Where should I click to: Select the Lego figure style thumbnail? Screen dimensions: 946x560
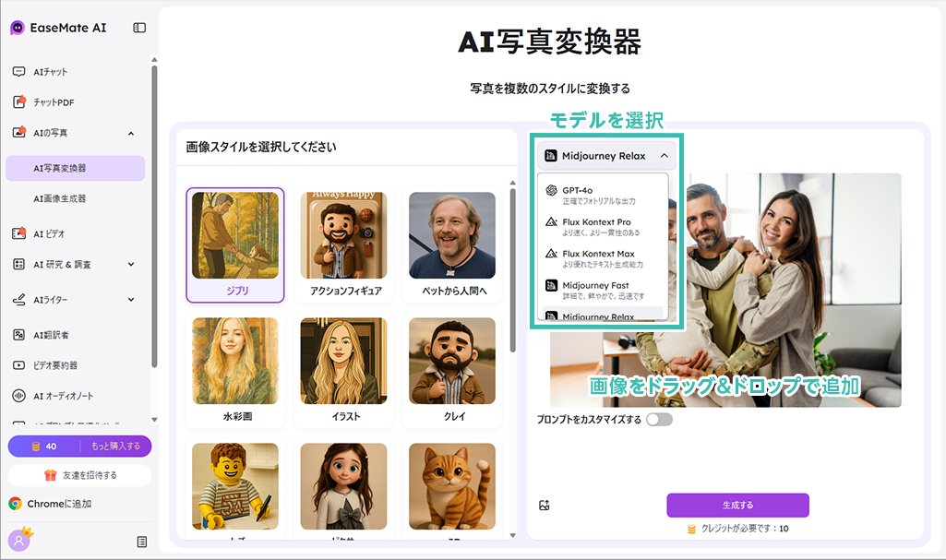pos(235,488)
